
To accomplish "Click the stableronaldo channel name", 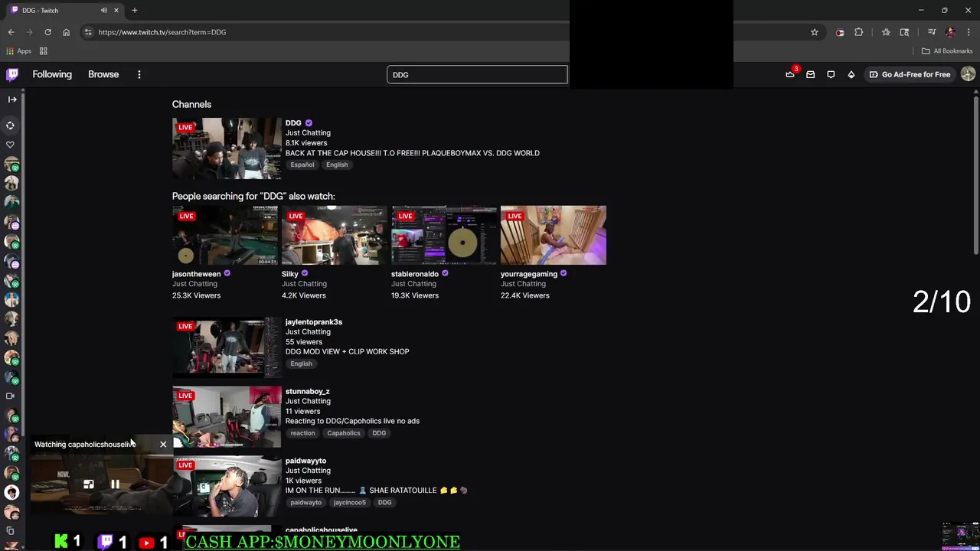I will click(415, 274).
